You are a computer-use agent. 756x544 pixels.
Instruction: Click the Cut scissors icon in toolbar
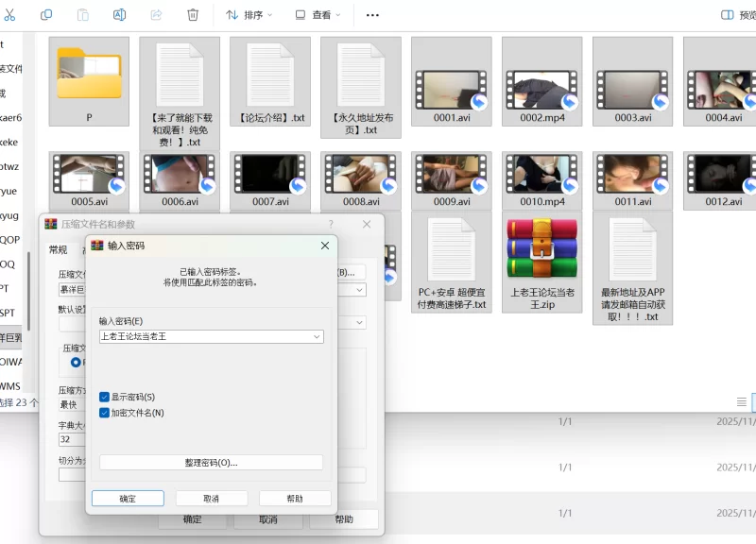click(x=9, y=15)
